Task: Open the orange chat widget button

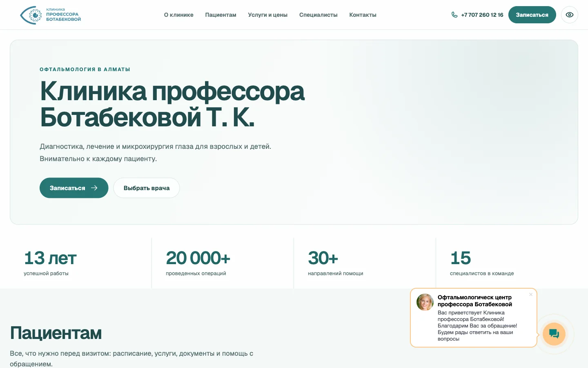Action: tap(554, 334)
